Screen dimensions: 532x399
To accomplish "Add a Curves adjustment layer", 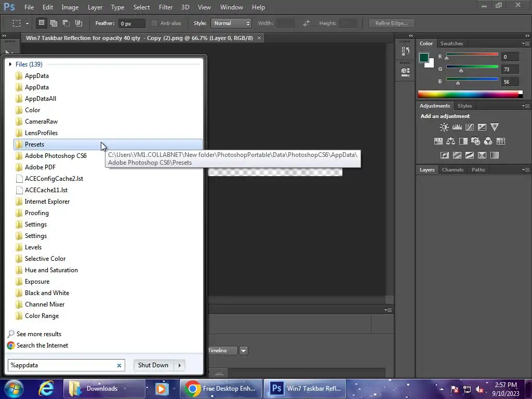I will (470, 127).
